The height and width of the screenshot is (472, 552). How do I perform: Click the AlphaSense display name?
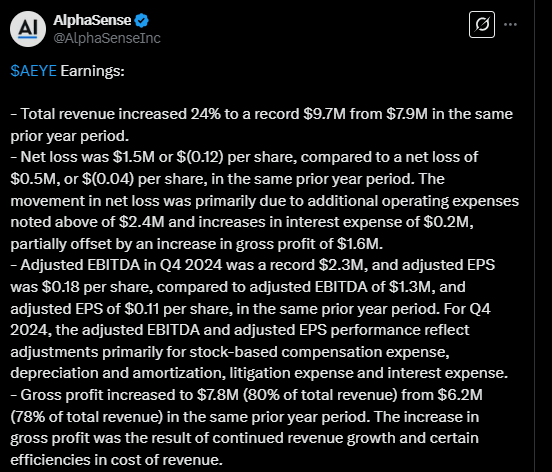click(92, 20)
